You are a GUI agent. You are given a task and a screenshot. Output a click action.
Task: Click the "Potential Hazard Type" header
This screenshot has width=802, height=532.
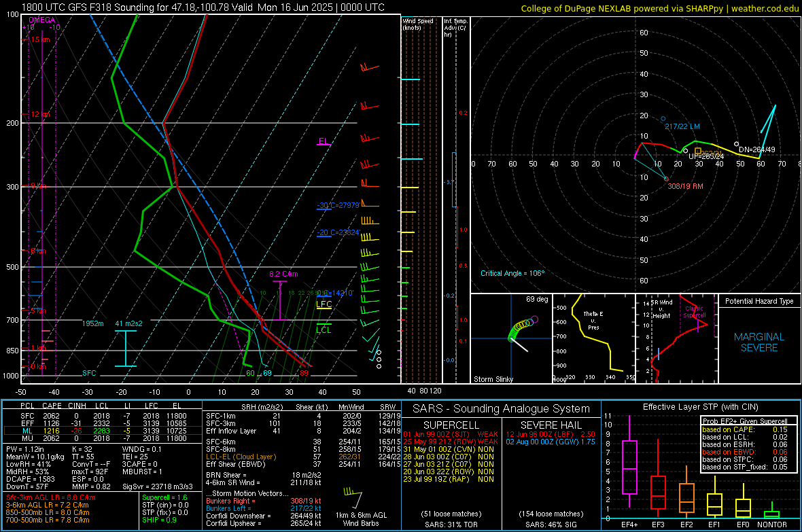(759, 301)
